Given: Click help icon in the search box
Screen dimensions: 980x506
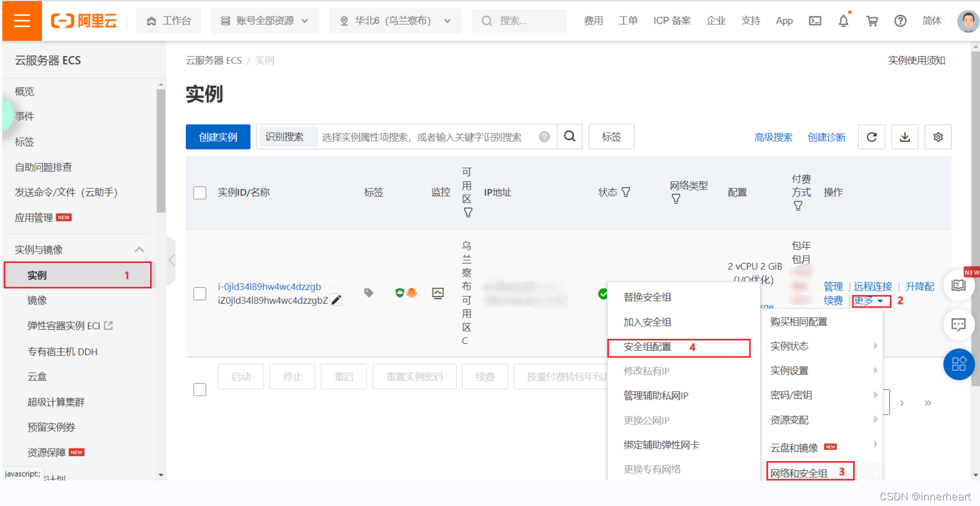Looking at the screenshot, I should (544, 137).
